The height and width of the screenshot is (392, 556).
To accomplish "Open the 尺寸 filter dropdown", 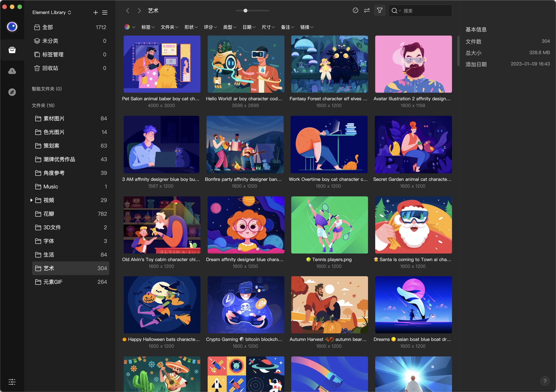I will tap(268, 27).
